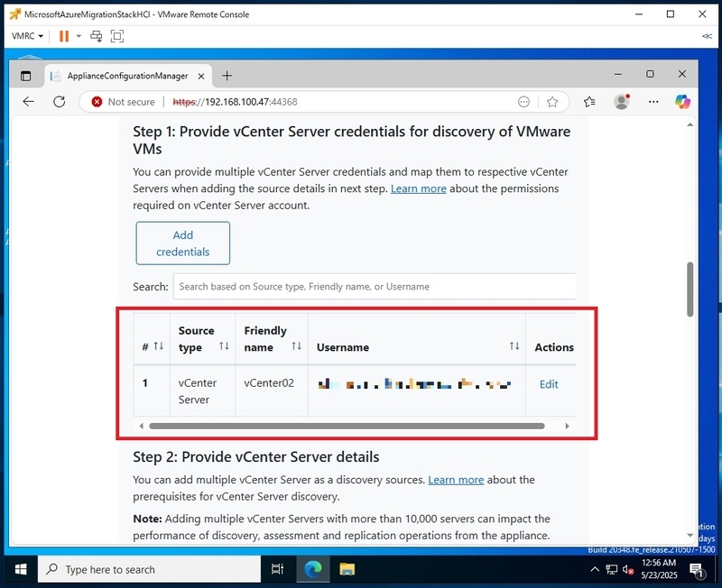
Task: Click the Add credentials button
Action: click(183, 243)
